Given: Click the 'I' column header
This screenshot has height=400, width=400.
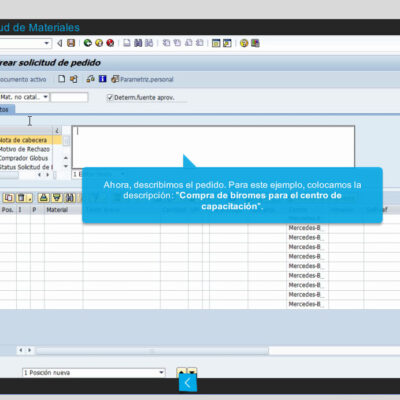Looking at the screenshot, I should tap(23, 210).
